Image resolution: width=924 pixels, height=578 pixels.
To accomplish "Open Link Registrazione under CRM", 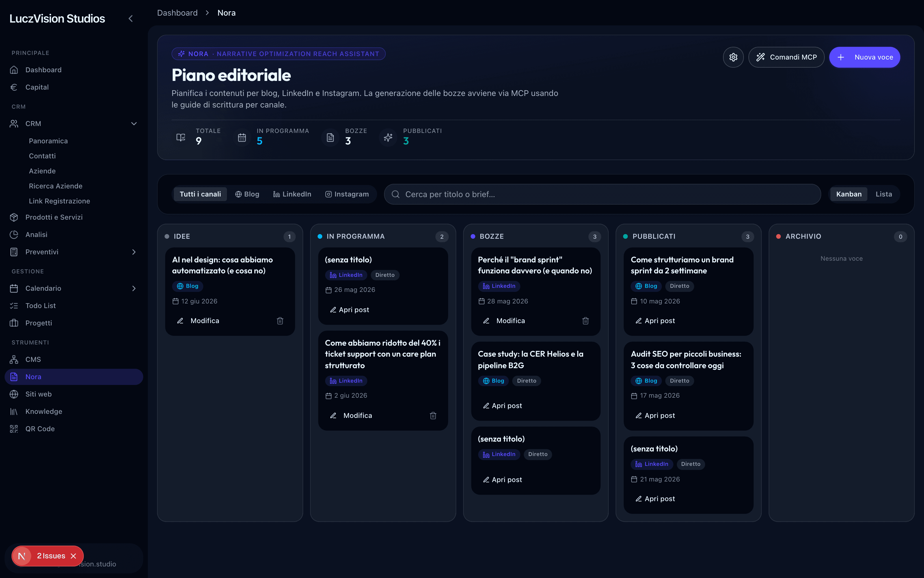I will 59,201.
